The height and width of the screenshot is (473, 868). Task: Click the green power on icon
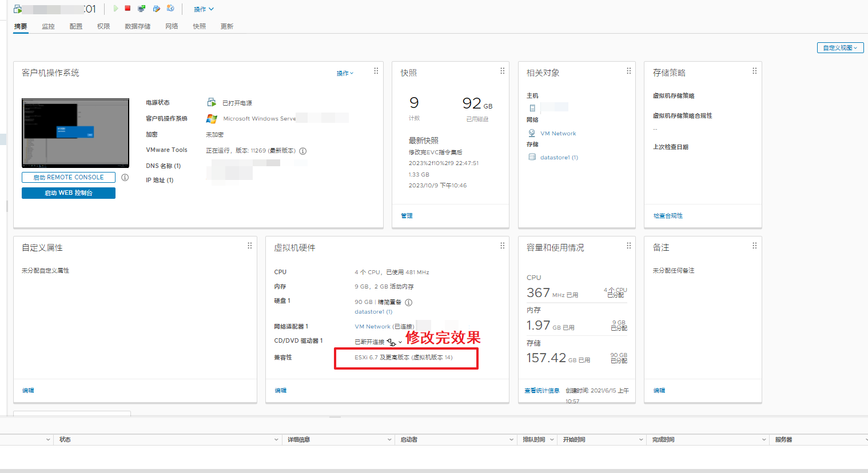pos(116,9)
